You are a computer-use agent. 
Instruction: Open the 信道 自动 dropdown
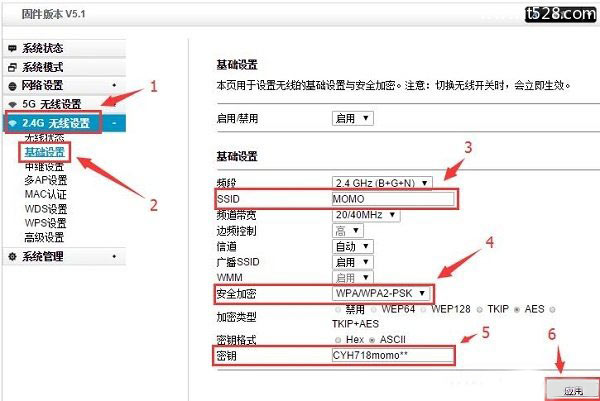352,246
